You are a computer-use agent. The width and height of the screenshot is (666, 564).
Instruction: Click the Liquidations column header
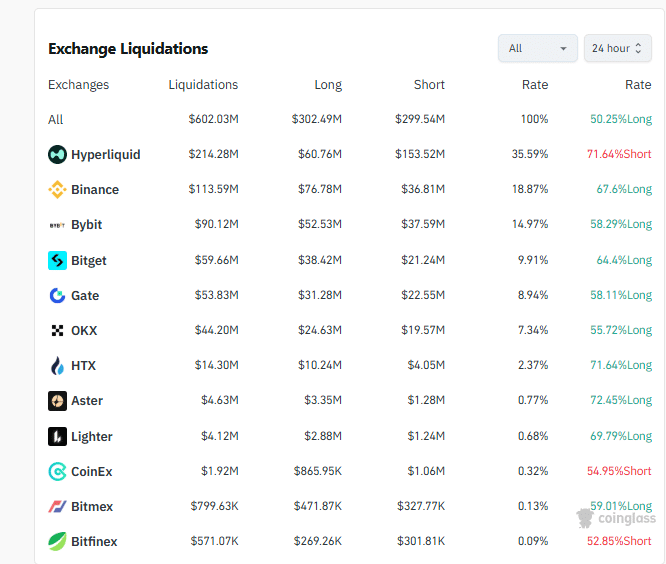click(203, 85)
